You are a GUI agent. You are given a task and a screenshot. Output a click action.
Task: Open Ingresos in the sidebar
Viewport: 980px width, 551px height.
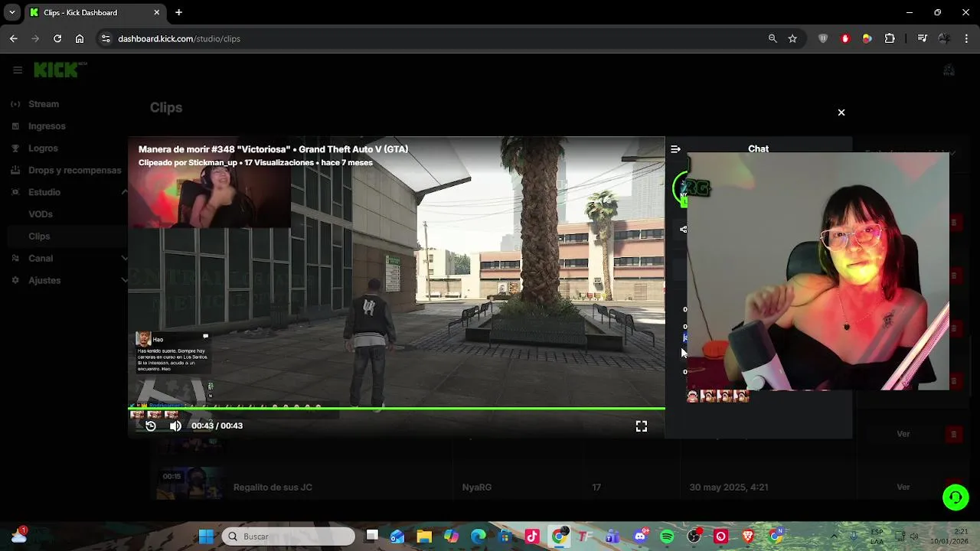click(47, 126)
